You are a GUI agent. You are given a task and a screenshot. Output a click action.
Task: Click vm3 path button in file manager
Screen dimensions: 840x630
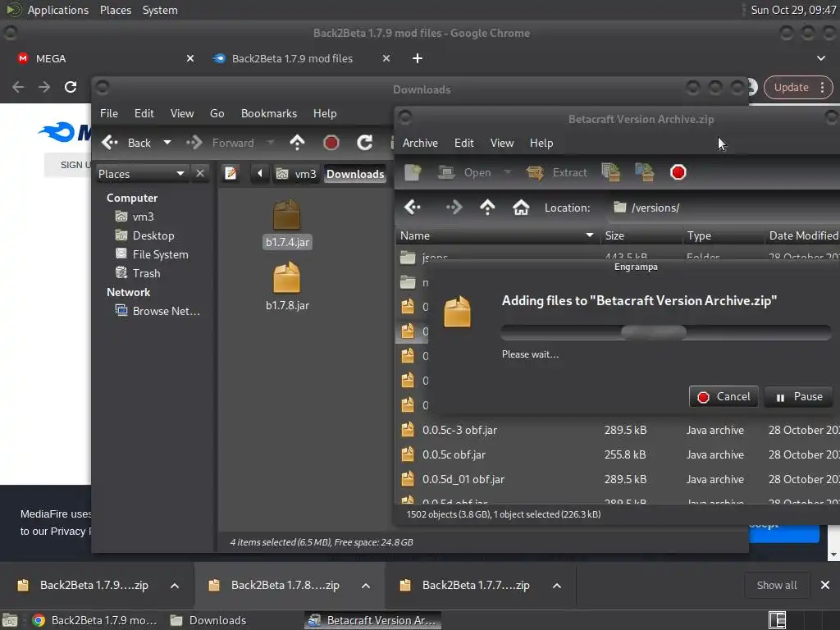tap(296, 174)
